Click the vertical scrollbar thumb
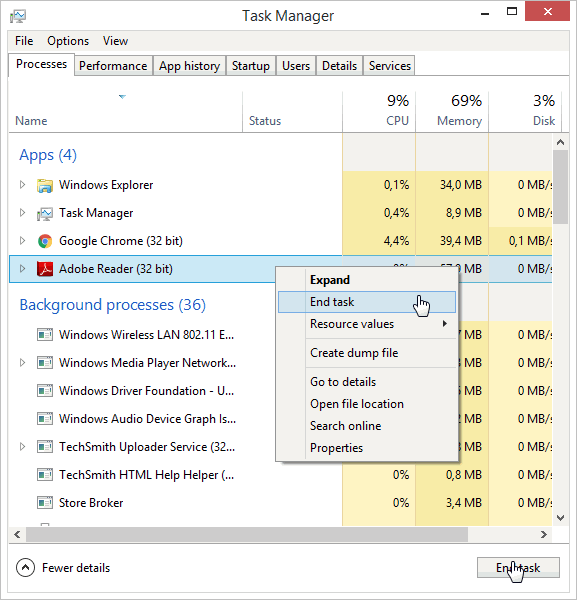This screenshot has width=577, height=600. pyautogui.click(x=561, y=187)
